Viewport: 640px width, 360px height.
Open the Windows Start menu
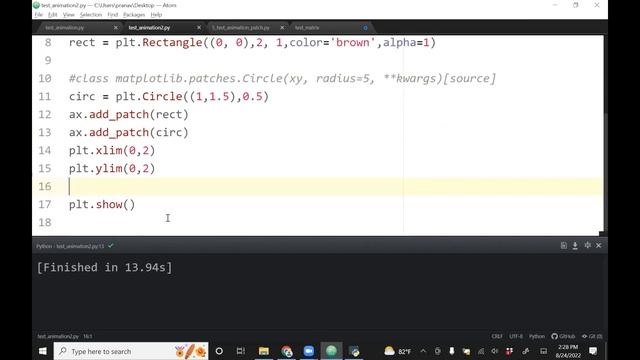pyautogui.click(x=42, y=351)
